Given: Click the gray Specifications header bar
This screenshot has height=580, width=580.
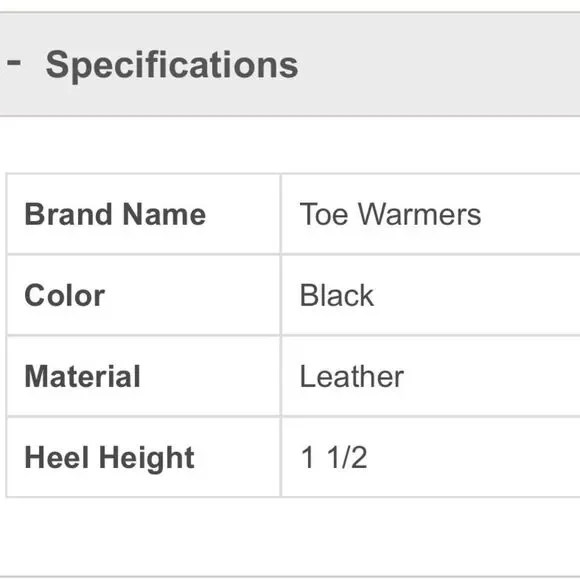Looking at the screenshot, I should click(290, 64).
